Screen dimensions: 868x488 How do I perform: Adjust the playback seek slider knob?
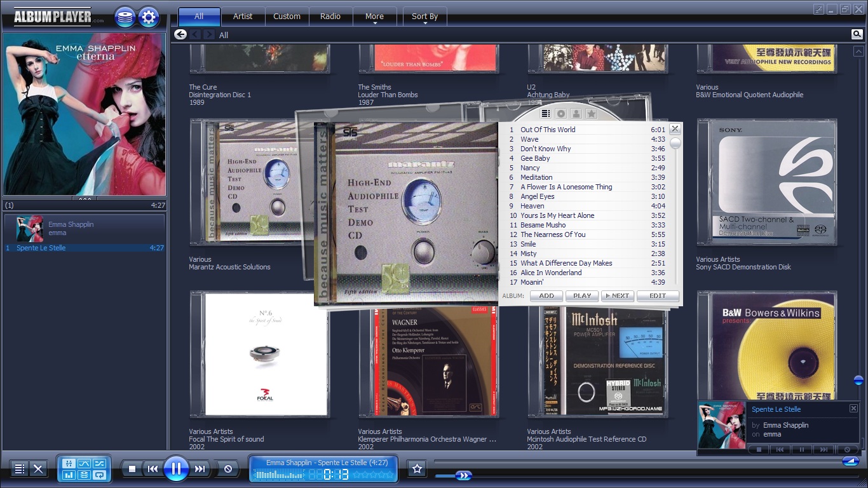[x=464, y=475]
